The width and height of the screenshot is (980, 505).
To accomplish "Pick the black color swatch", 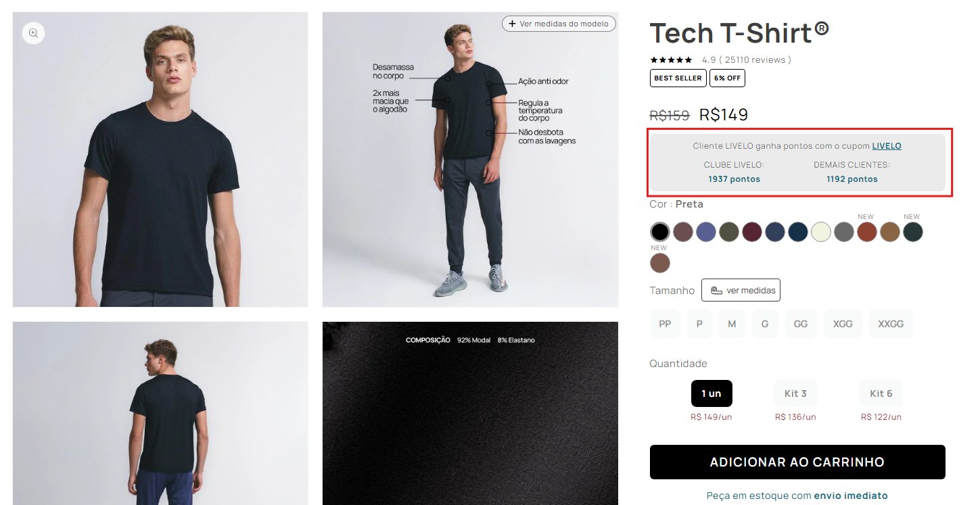I will 660,232.
